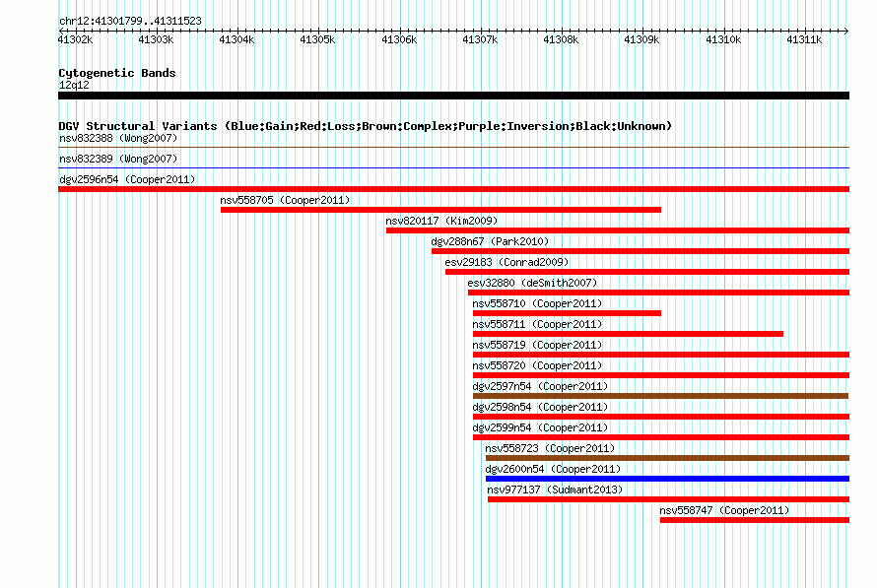Click the red bar under dgv288n67

click(641, 251)
